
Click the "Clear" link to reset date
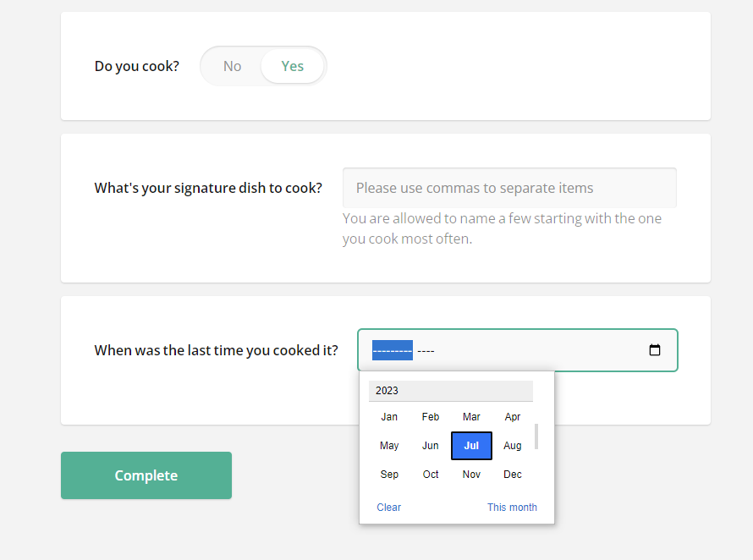click(388, 507)
